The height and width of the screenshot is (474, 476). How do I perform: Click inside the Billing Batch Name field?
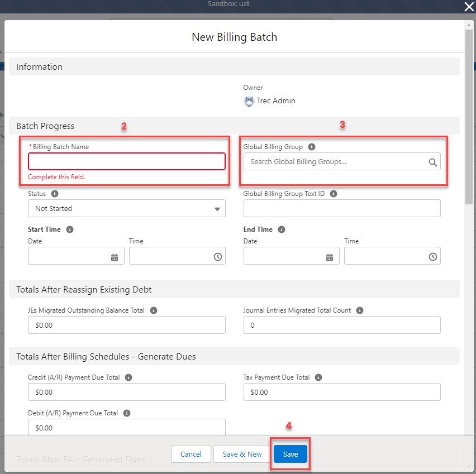(126, 161)
